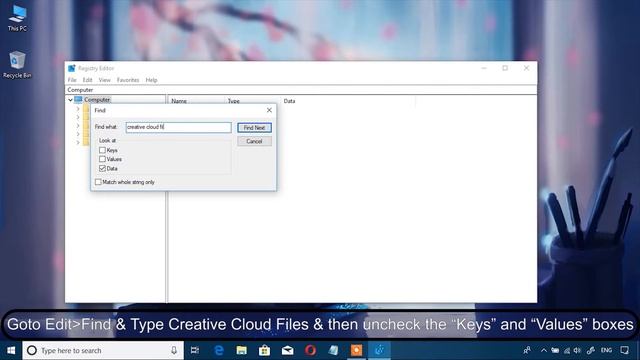Click the Registry Editor title bar icon
The image size is (640, 360).
point(72,68)
